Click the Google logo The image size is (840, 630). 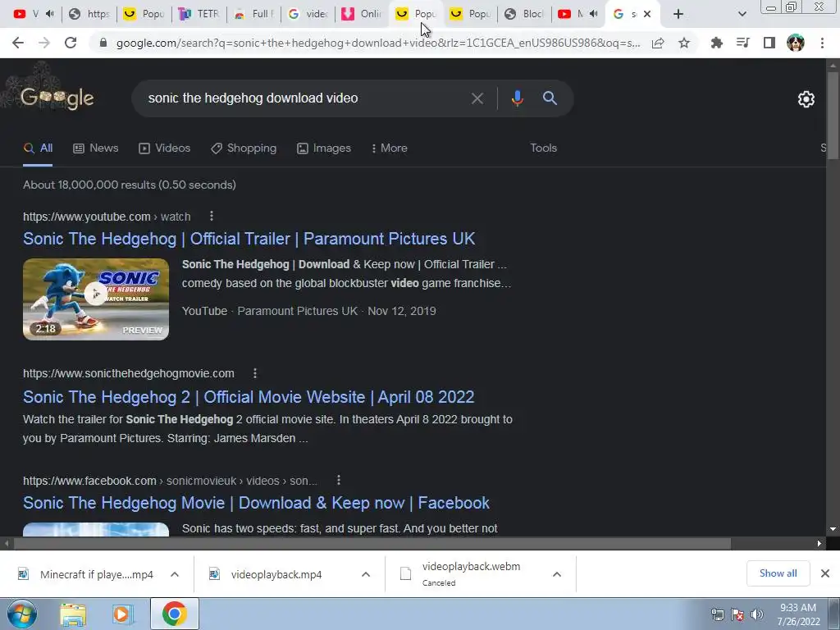(57, 98)
